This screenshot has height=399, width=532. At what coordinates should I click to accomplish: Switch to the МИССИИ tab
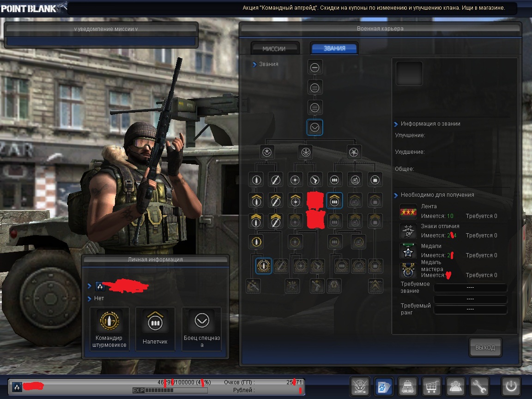(274, 48)
